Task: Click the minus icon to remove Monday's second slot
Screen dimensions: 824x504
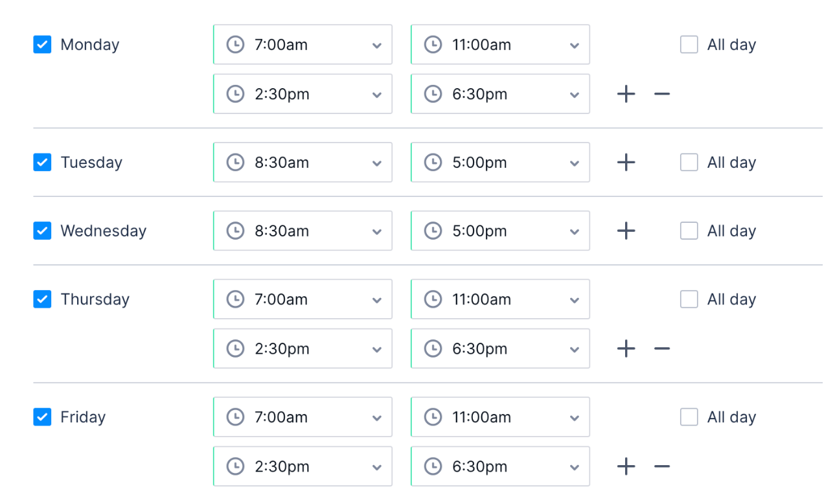Action: tap(661, 93)
